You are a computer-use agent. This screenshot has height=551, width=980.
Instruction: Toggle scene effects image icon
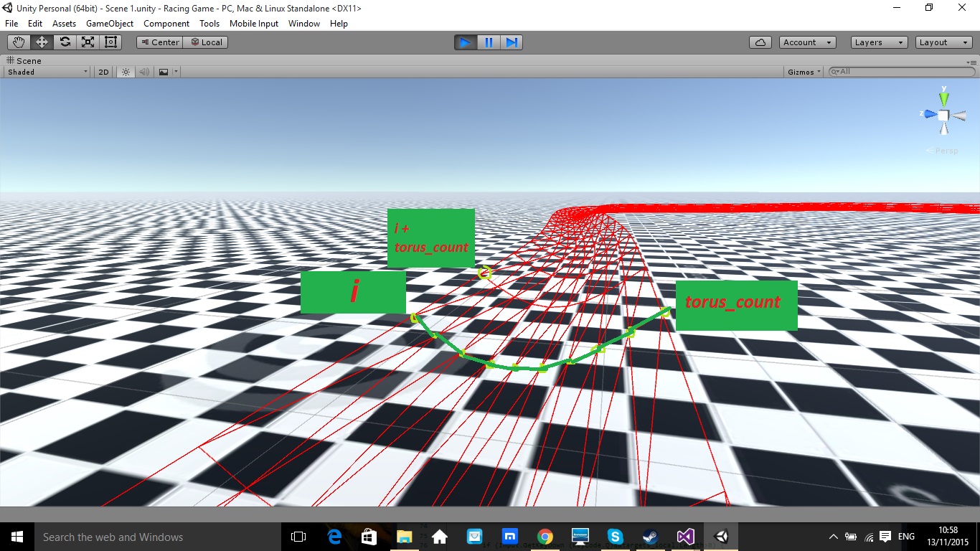tap(164, 72)
